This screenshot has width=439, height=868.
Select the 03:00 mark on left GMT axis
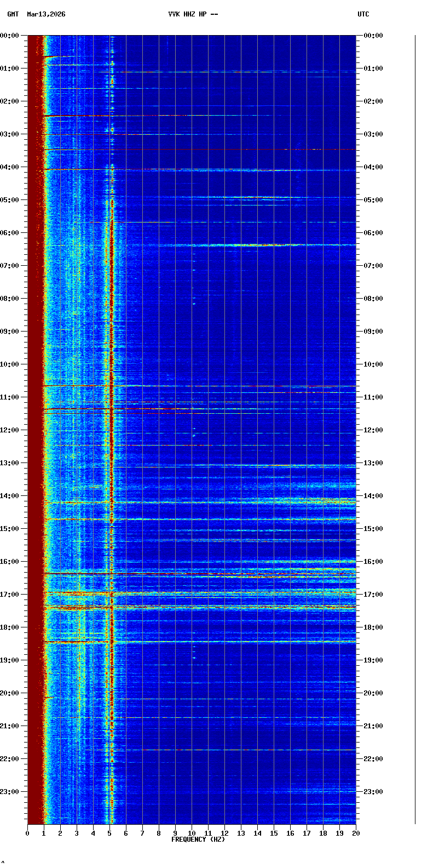coord(9,134)
